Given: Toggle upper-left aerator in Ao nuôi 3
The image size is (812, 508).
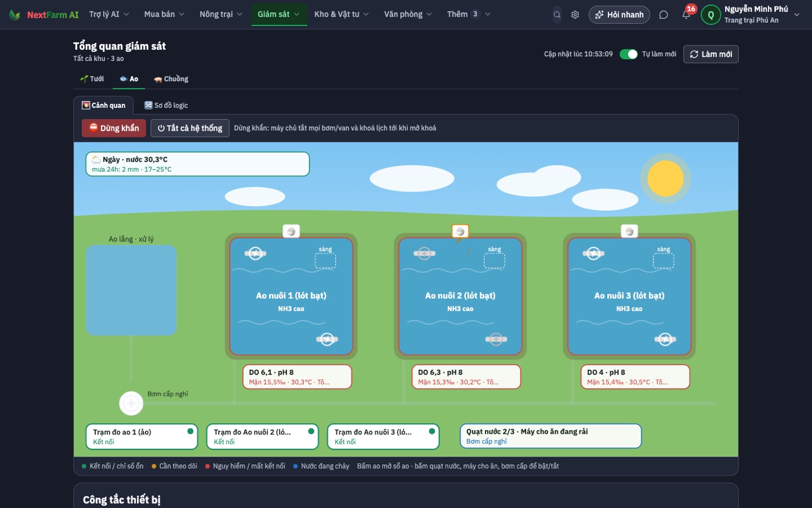Looking at the screenshot, I should (x=593, y=253).
